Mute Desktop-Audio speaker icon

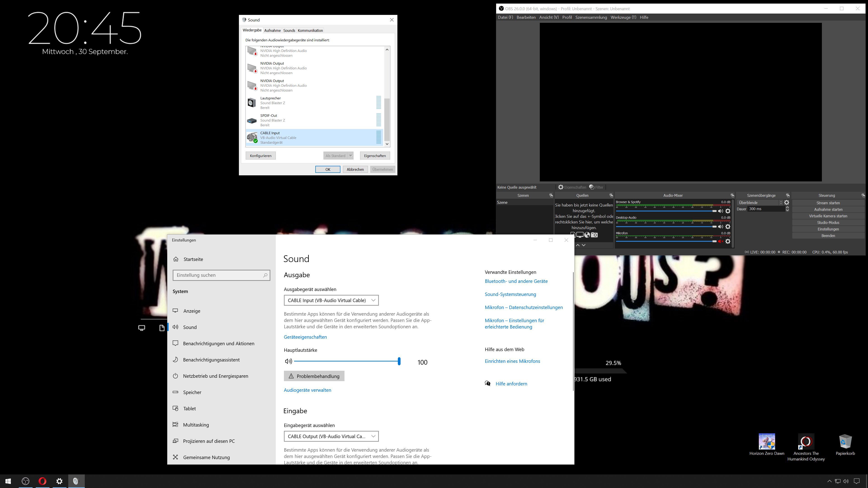[x=720, y=227]
